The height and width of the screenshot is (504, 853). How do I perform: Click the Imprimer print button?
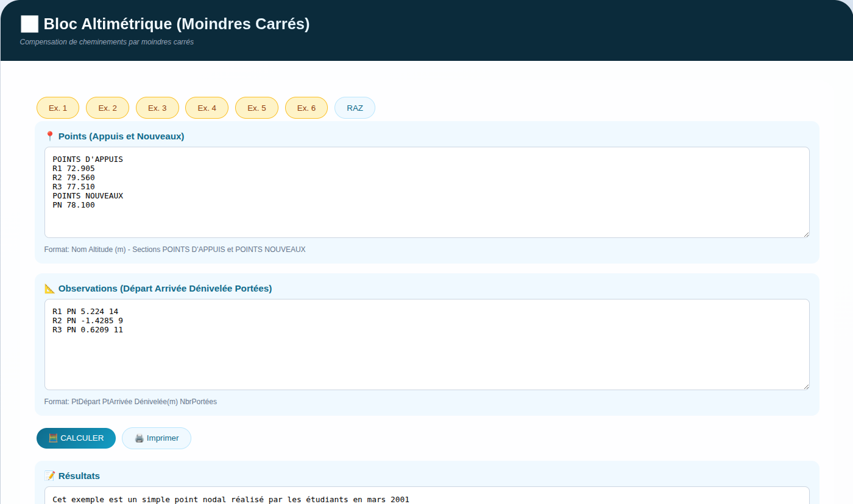157,438
